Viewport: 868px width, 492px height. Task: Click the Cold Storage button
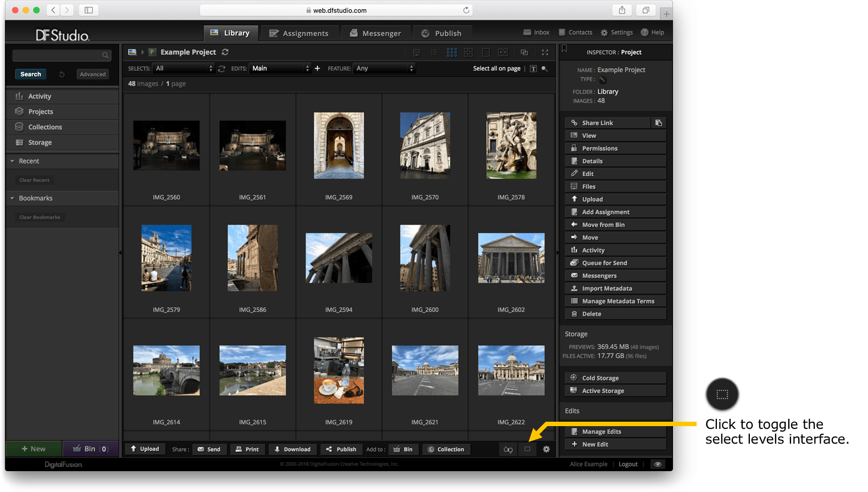615,378
